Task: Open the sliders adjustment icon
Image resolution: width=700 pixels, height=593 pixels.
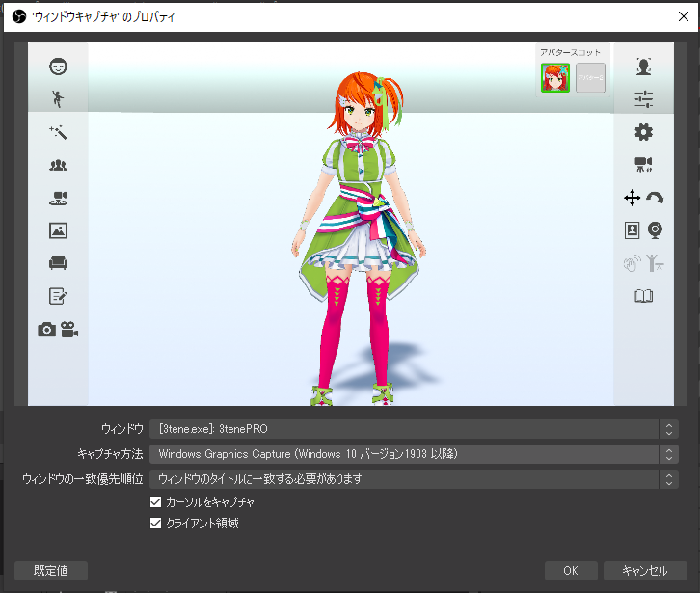Action: pos(644,99)
